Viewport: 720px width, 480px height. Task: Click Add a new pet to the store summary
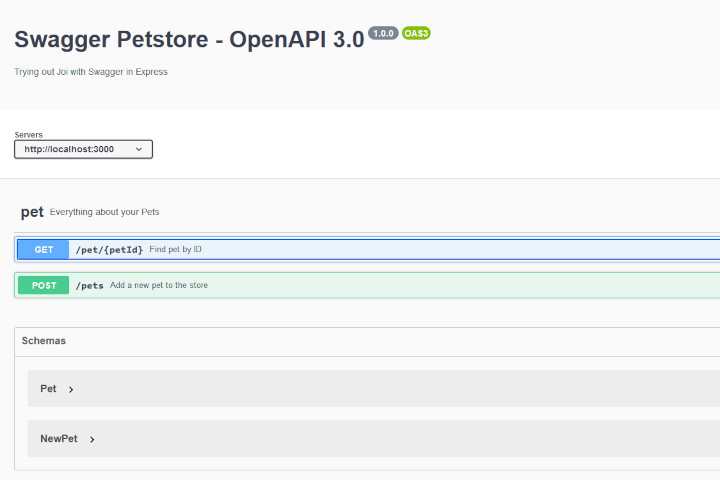tap(159, 285)
